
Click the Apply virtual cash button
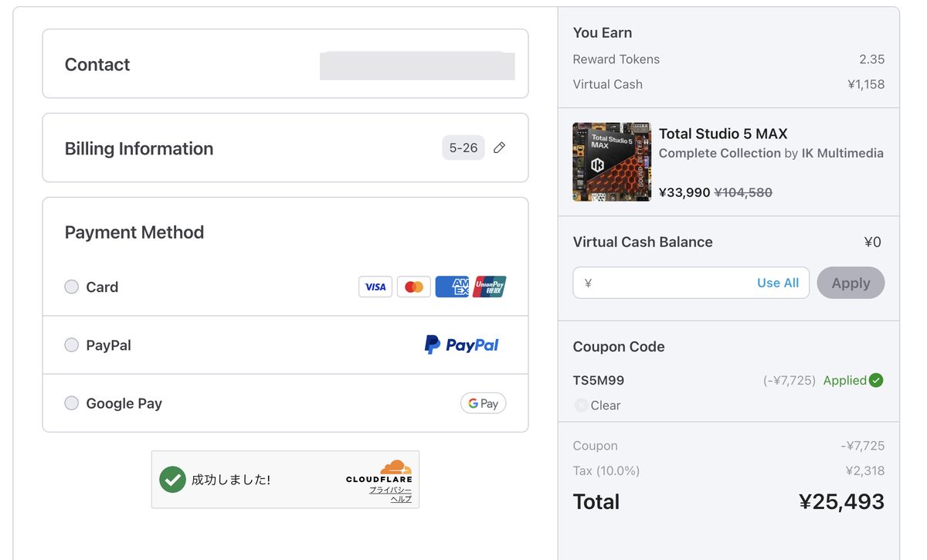point(851,283)
